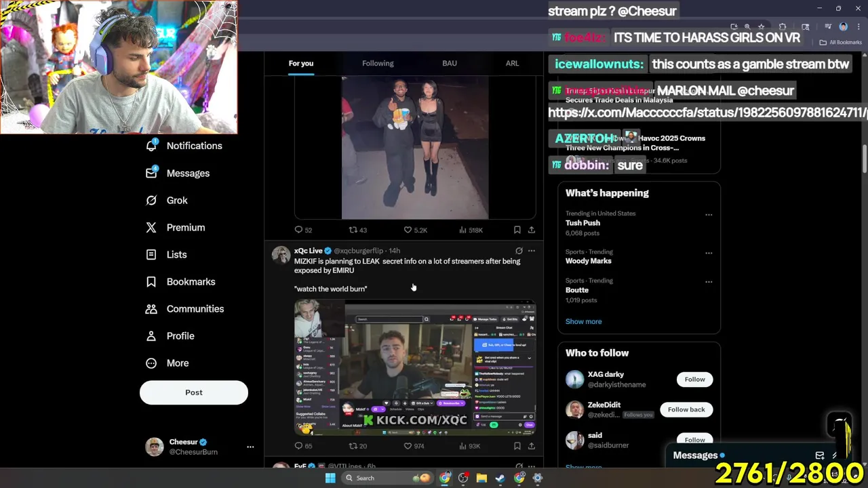Open the KICK.COM/XQC video thumbnail
The image size is (868, 488).
click(x=415, y=367)
